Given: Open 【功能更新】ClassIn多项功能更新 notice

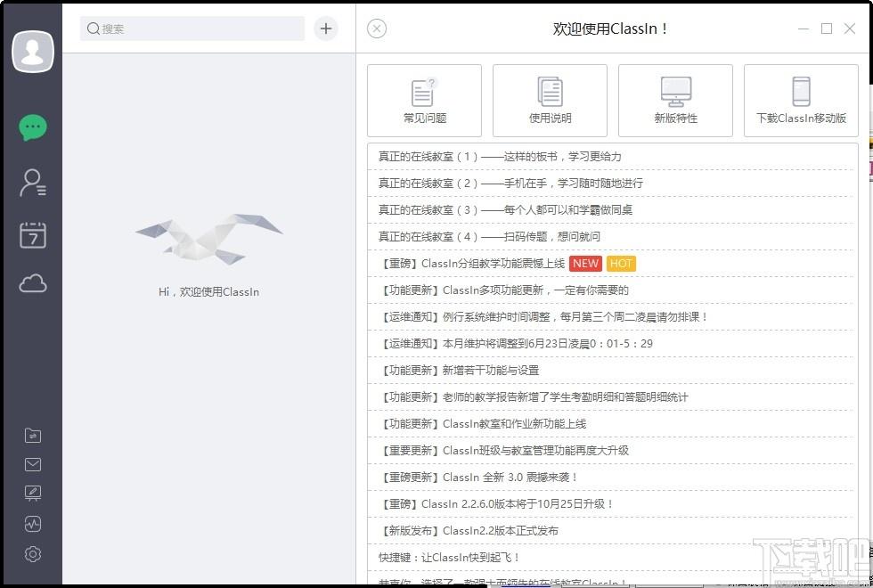Looking at the screenshot, I should pos(612,290).
